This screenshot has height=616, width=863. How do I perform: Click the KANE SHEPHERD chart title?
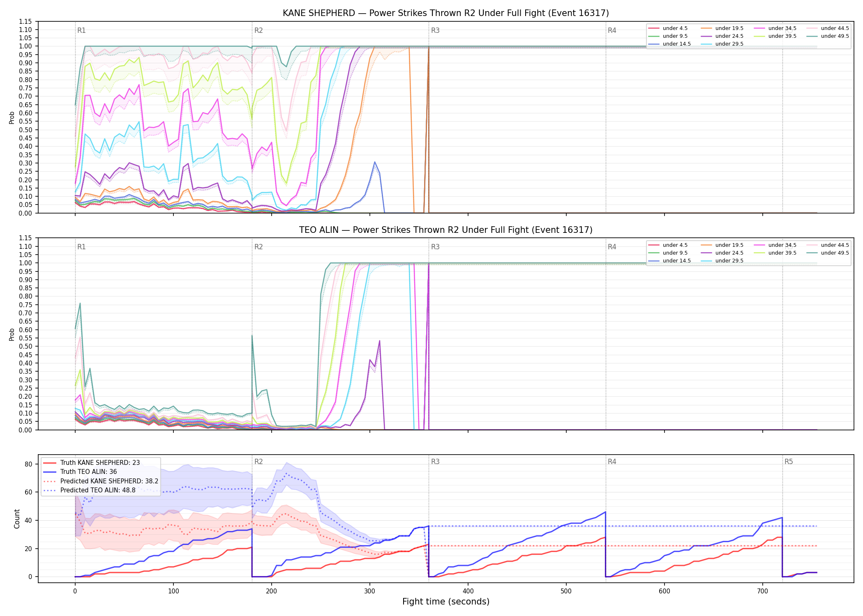tap(446, 13)
